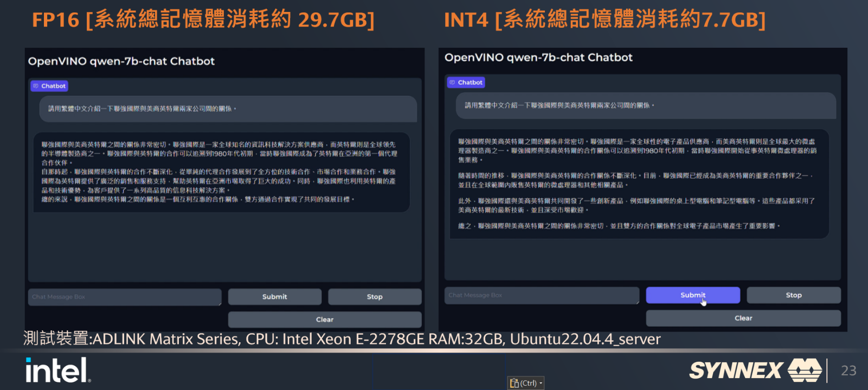868x390 pixels.
Task: Click the slide page number 23
Action: pos(848,370)
